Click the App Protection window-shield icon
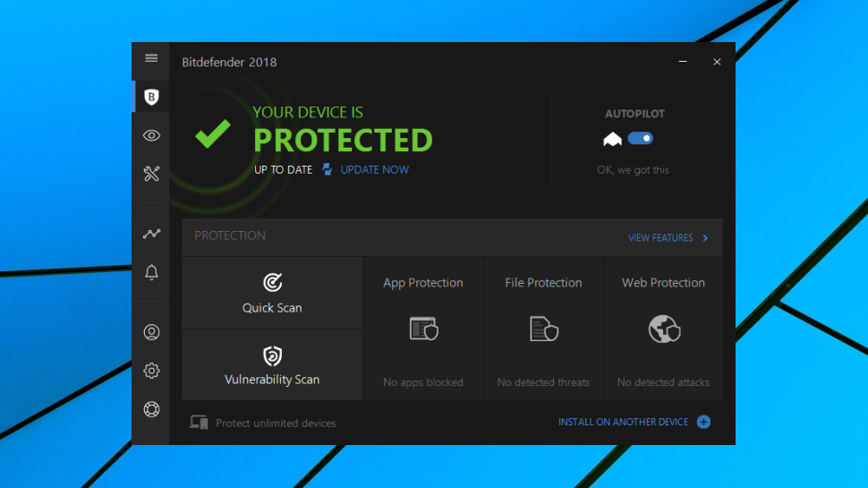This screenshot has height=488, width=868. pyautogui.click(x=423, y=329)
